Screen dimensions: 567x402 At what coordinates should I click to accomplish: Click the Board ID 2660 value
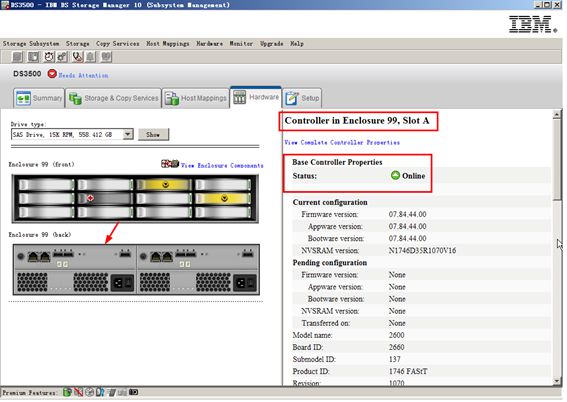click(x=396, y=347)
